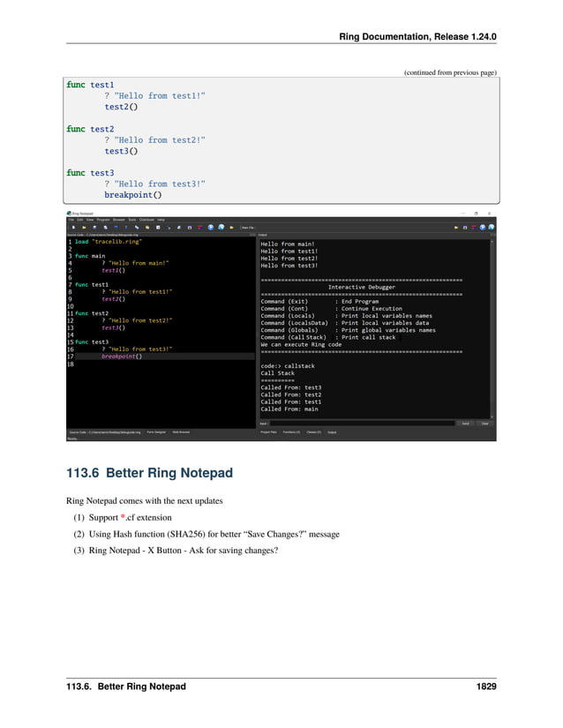
Task: Open the Help menu
Action: coord(161,220)
